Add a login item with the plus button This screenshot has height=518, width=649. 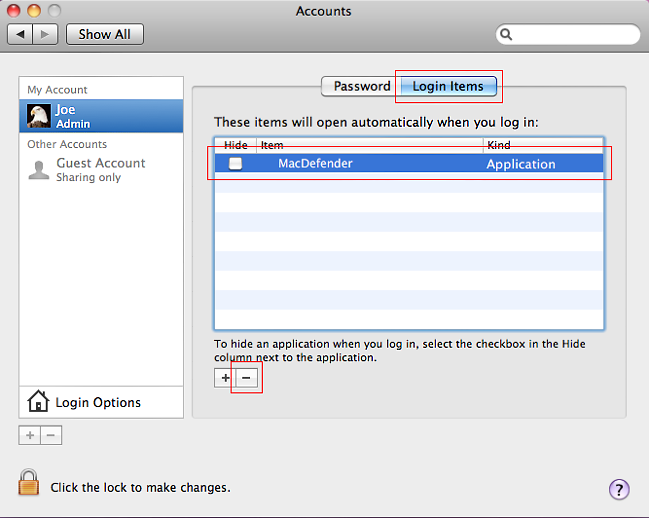point(225,379)
